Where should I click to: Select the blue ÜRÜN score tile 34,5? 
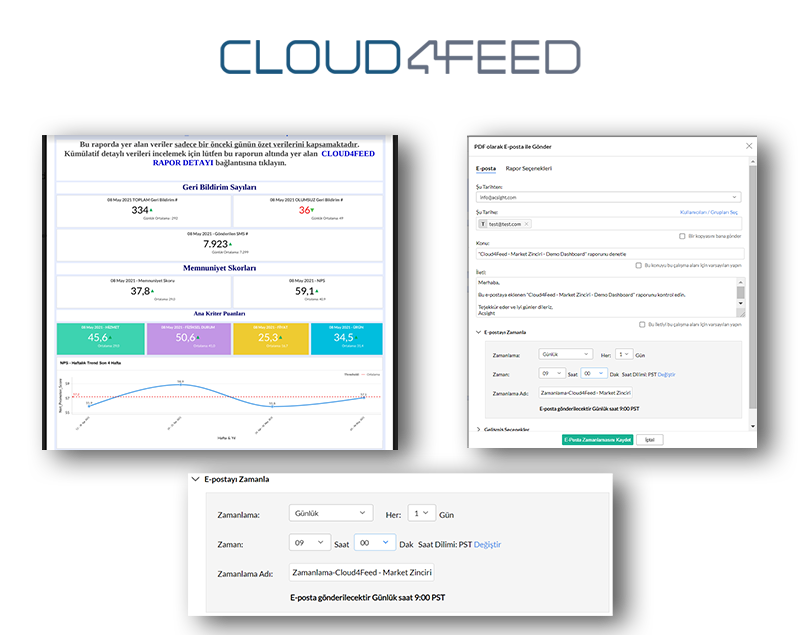coord(346,339)
